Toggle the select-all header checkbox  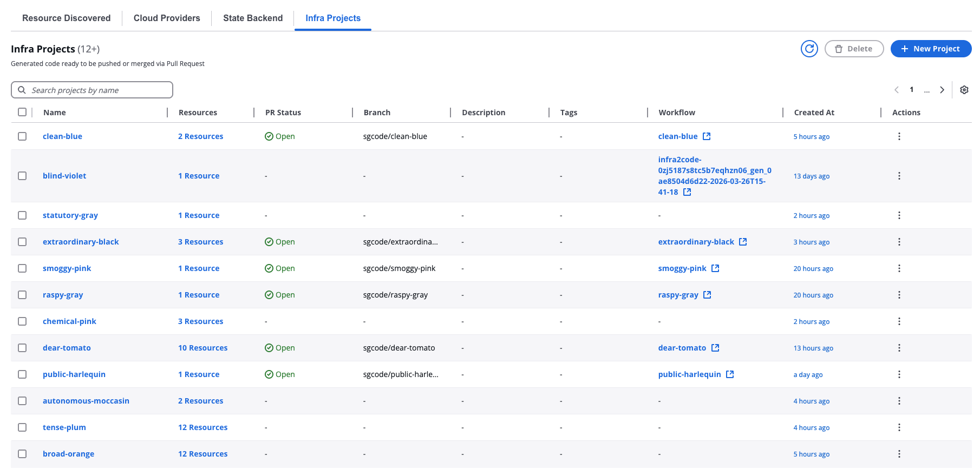(22, 112)
